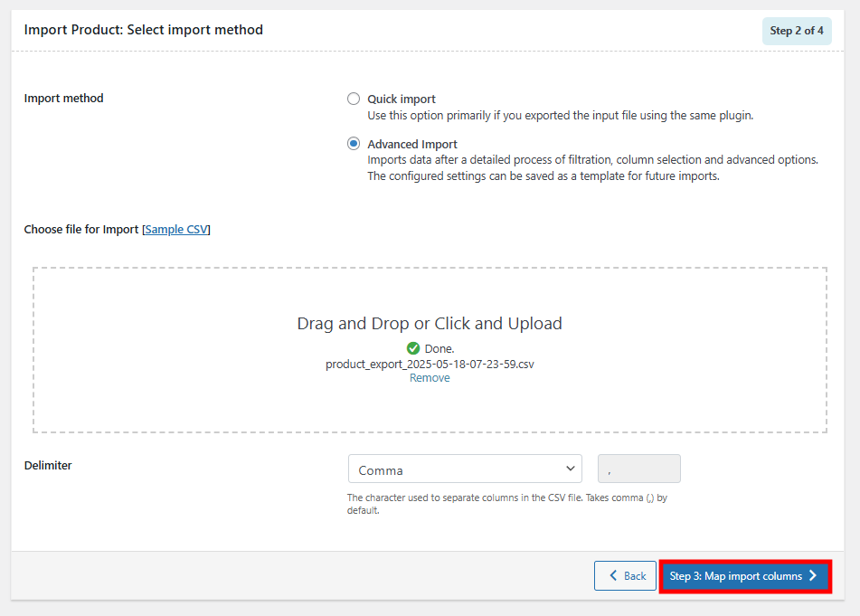The image size is (860, 616).
Task: Click the Import Product page heading
Action: point(144,30)
